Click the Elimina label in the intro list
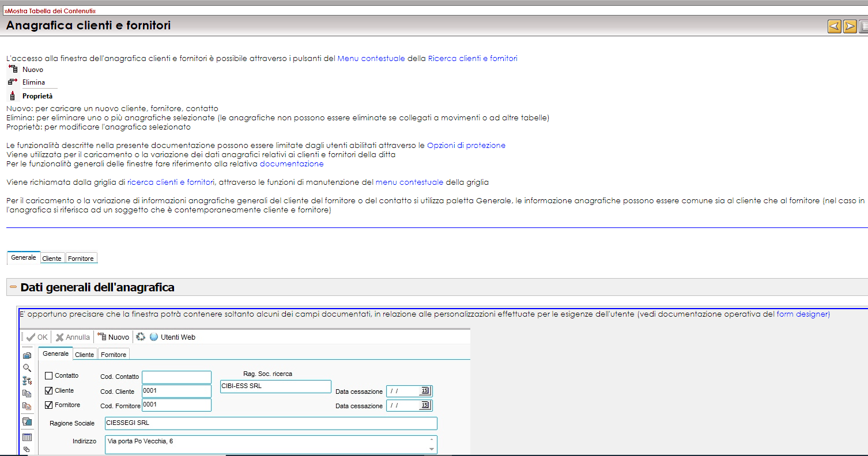868x456 pixels. tap(33, 82)
